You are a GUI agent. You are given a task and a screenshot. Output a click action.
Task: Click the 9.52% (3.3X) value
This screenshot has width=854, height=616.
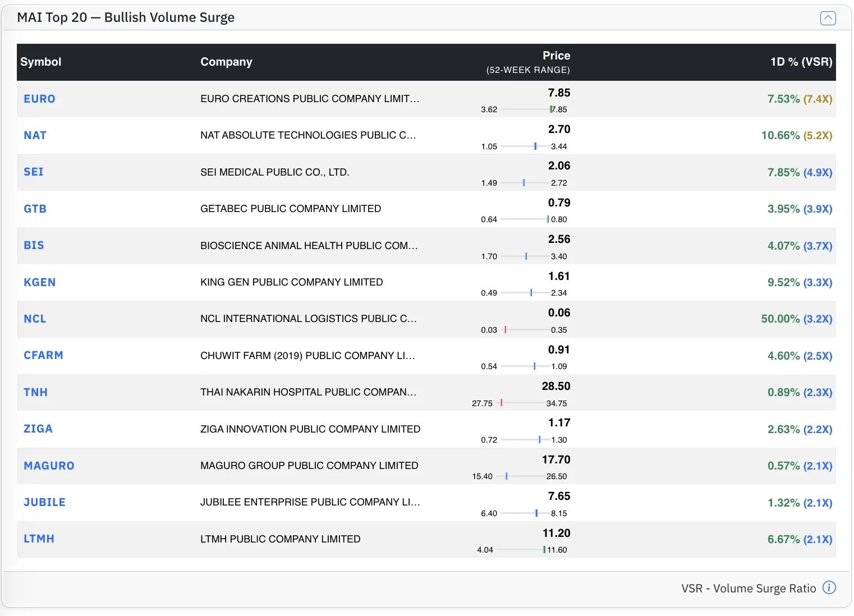(800, 282)
